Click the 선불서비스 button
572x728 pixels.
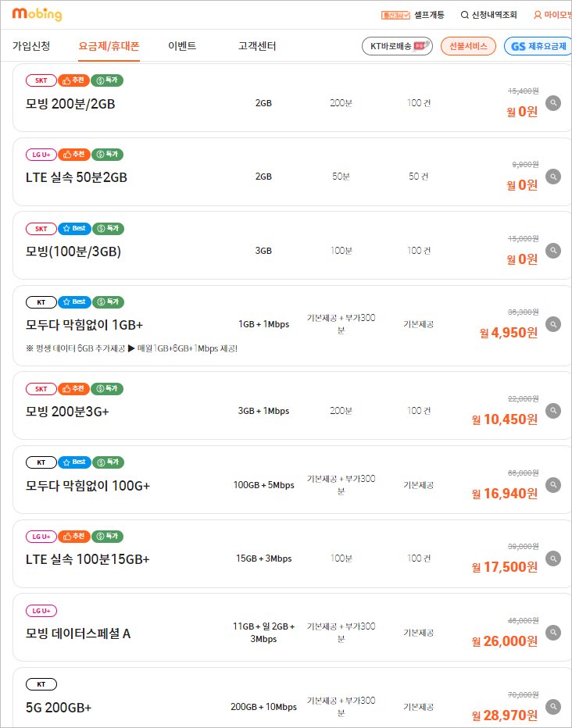[x=469, y=47]
